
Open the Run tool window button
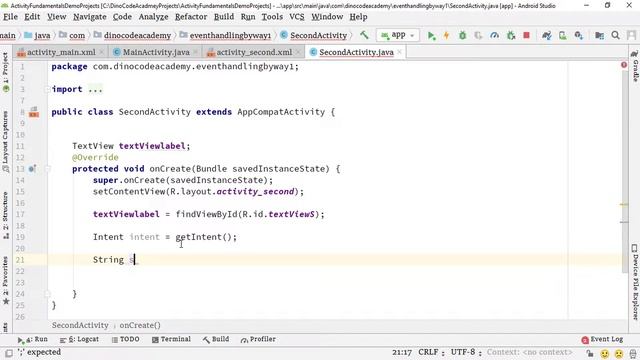pos(33,339)
